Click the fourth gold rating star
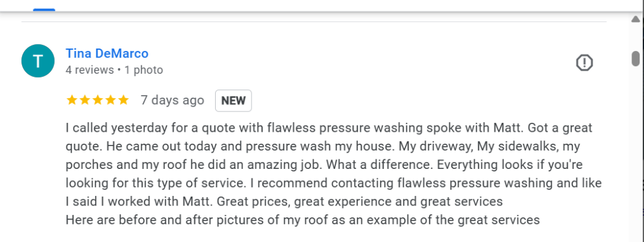 [x=111, y=100]
